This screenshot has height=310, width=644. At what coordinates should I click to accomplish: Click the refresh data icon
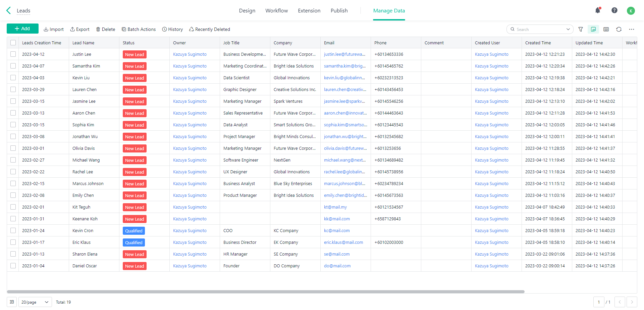click(x=619, y=29)
